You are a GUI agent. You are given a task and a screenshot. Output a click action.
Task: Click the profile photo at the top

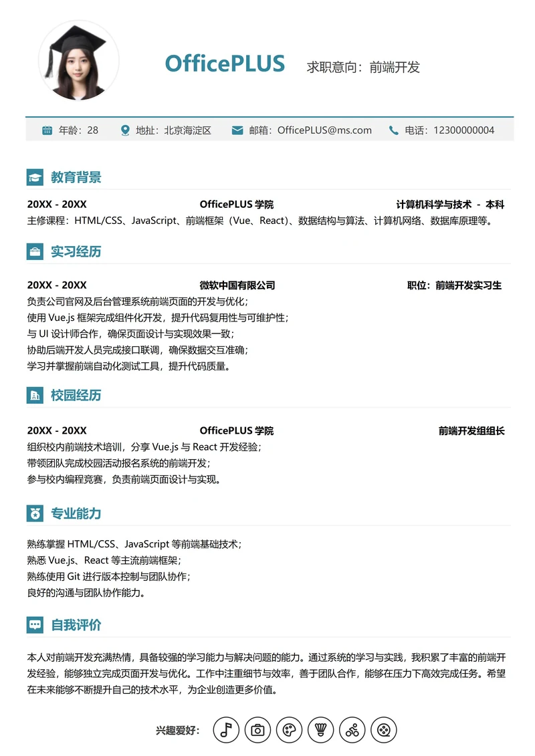pyautogui.click(x=79, y=61)
